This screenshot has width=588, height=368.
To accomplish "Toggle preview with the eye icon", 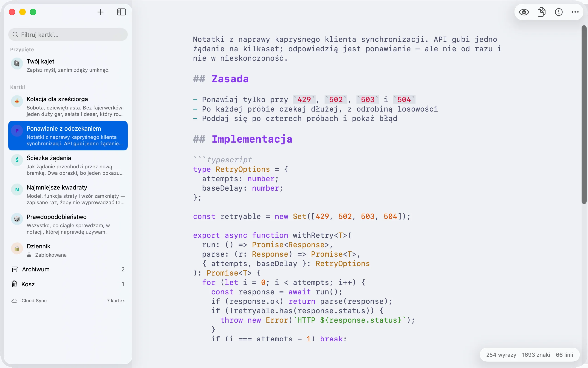I will (x=524, y=12).
